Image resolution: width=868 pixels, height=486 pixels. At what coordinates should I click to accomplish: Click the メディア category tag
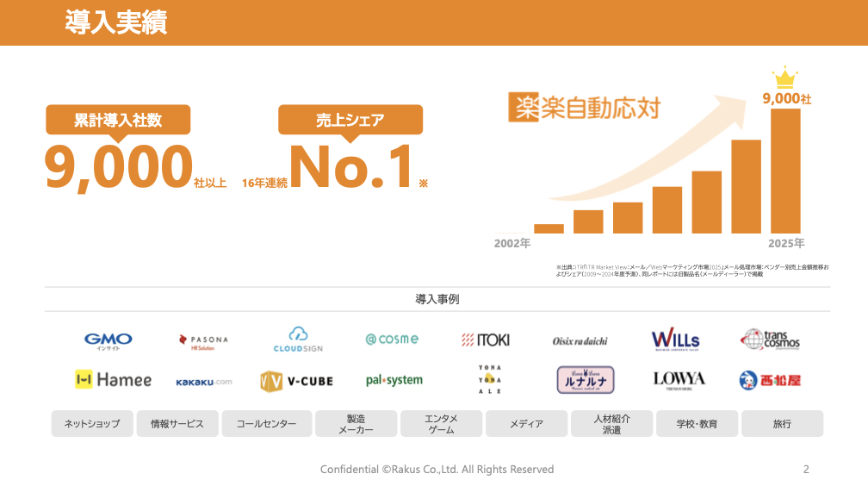point(526,423)
